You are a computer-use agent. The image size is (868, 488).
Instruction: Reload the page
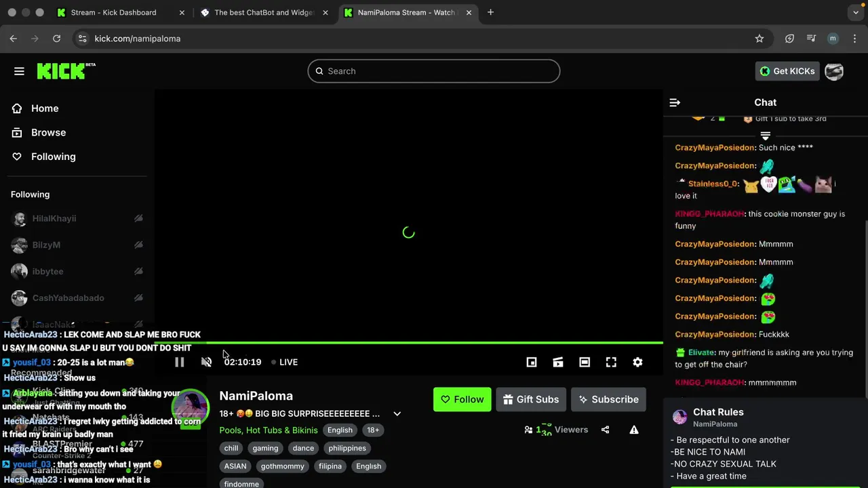[57, 39]
